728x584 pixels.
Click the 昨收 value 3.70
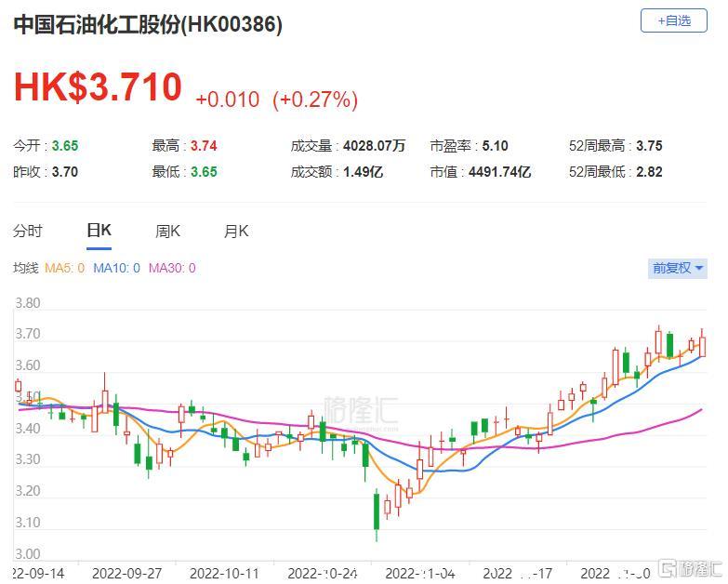point(65,172)
